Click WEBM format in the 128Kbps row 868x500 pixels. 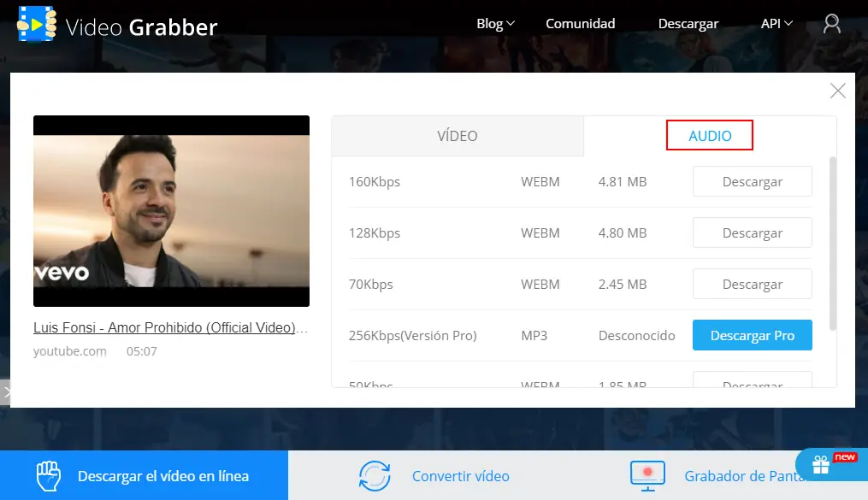(x=540, y=232)
